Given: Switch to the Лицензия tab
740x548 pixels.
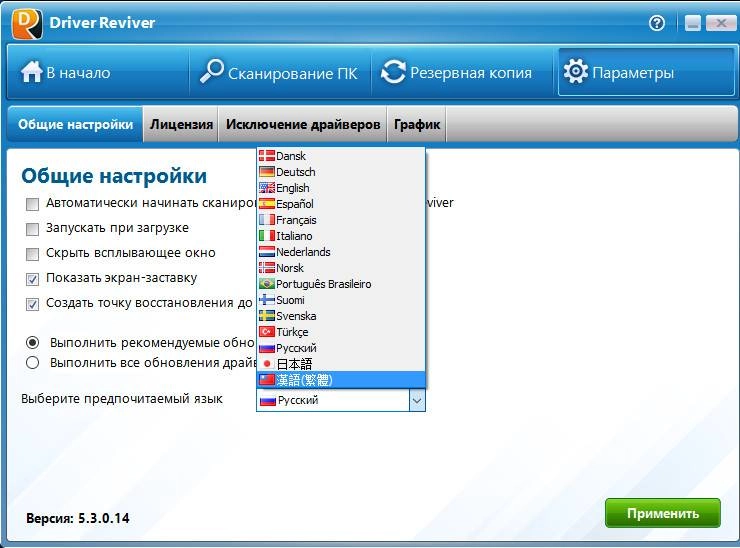Looking at the screenshot, I should (181, 124).
